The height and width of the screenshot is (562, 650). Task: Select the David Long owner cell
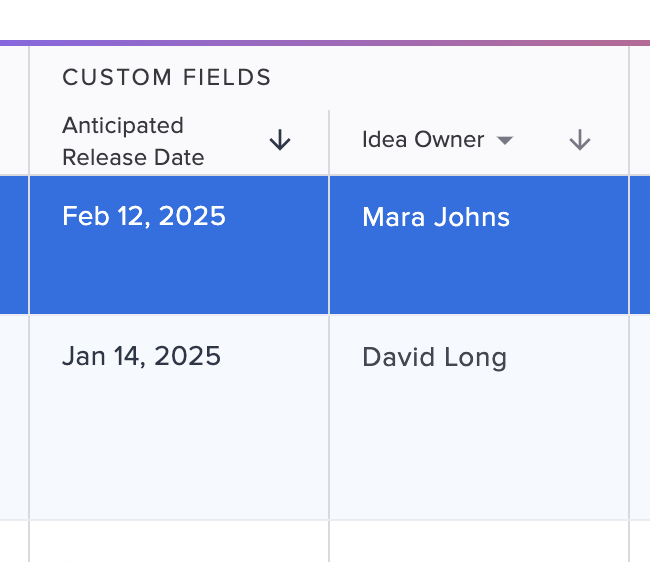tap(479, 417)
